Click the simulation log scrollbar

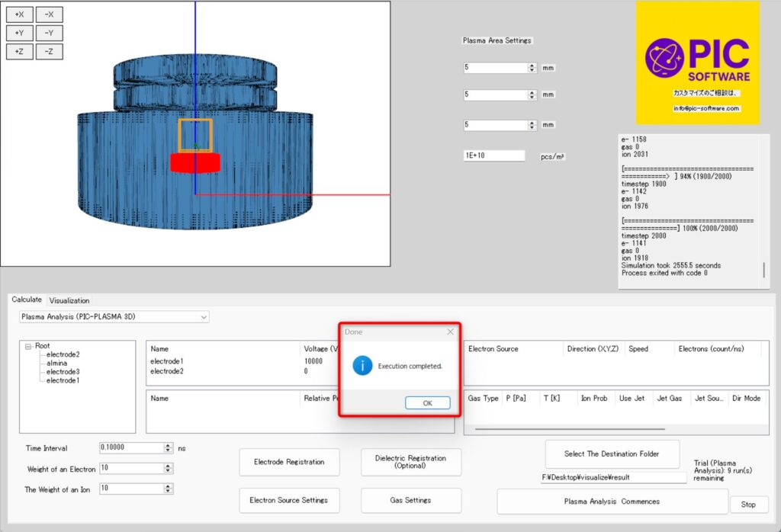coord(764,271)
